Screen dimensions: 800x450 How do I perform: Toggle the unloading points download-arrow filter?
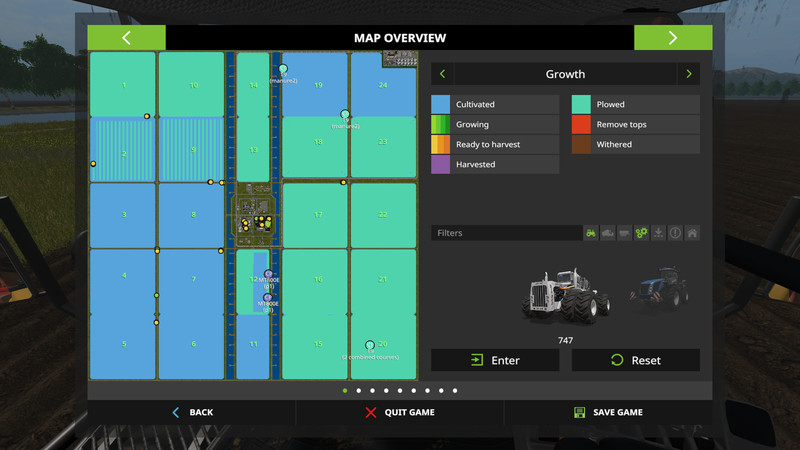(658, 233)
